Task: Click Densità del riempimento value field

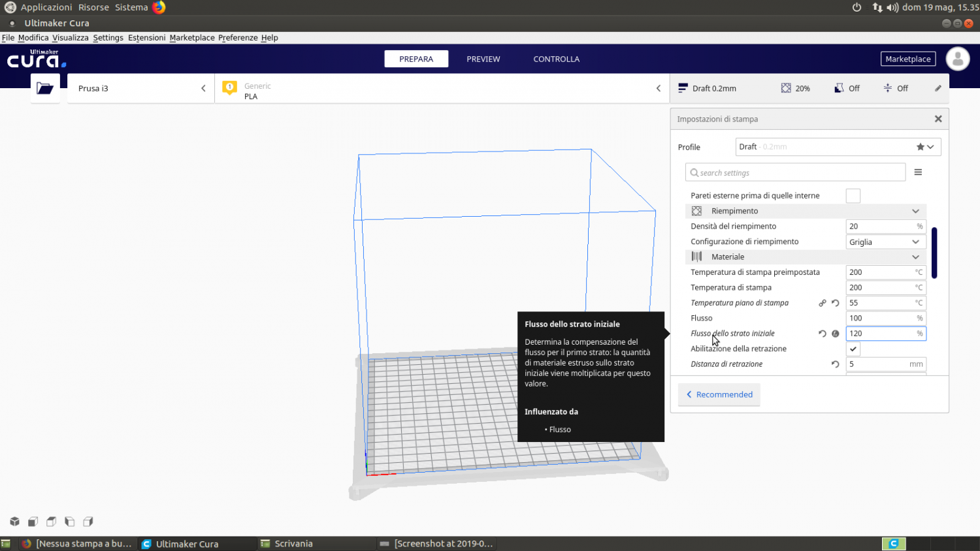Action: click(x=886, y=227)
